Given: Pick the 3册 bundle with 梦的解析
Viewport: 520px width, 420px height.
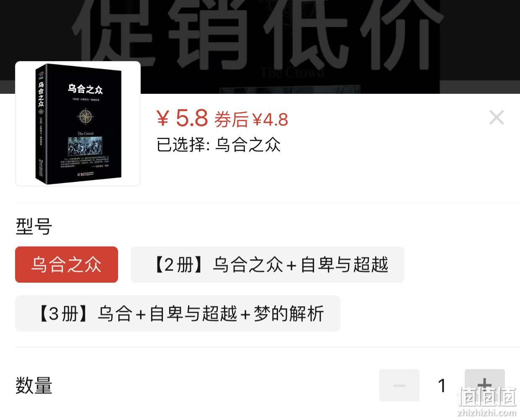Looking at the screenshot, I should (x=178, y=314).
